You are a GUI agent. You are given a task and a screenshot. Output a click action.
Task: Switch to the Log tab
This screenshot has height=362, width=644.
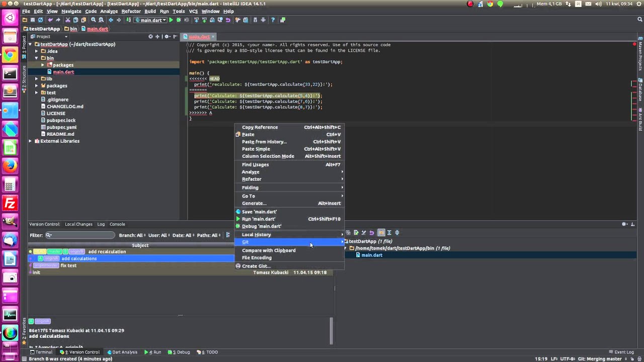pos(101,224)
